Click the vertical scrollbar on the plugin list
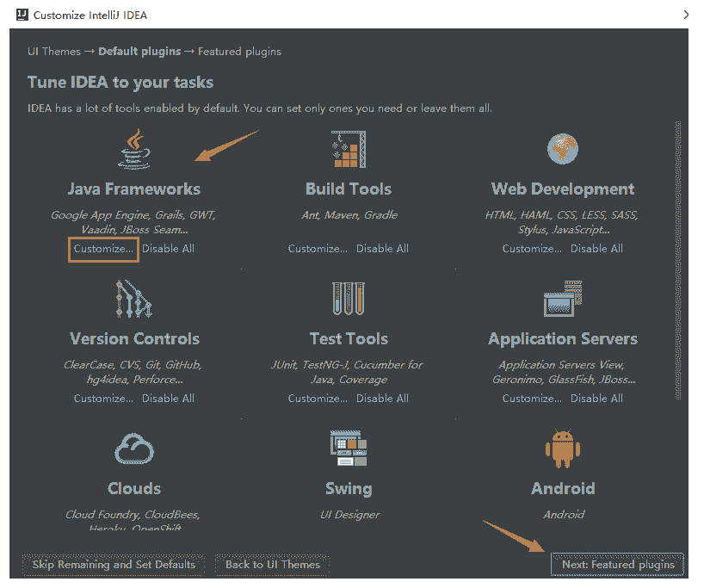 (678, 258)
